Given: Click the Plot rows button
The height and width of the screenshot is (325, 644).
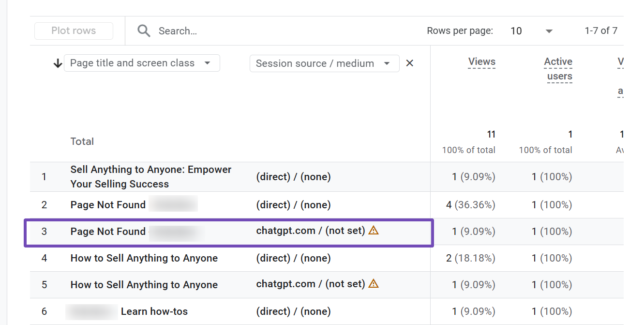Looking at the screenshot, I should [74, 31].
